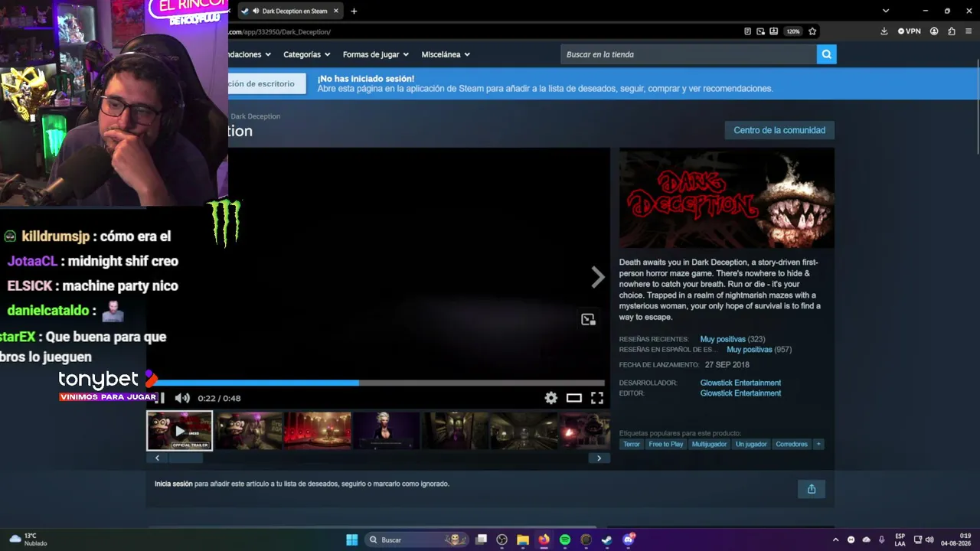Open reader view in address bar
This screenshot has width=980, height=551.
747,31
